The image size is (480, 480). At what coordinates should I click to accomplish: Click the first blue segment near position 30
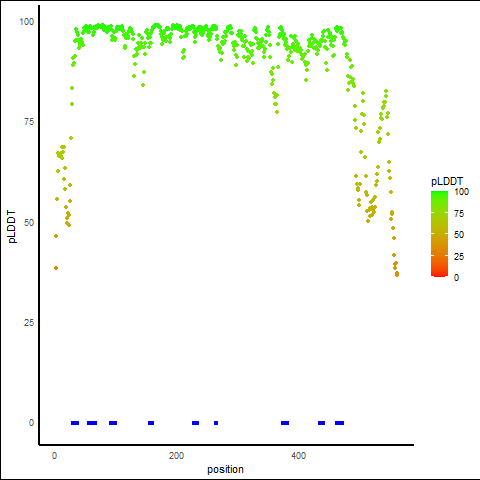click(x=75, y=423)
